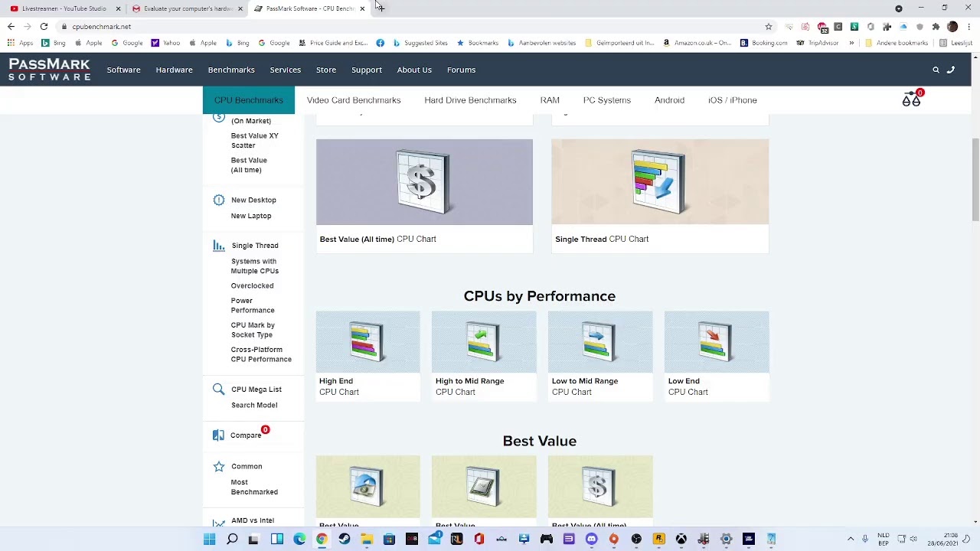The width and height of the screenshot is (980, 551).
Task: Click the Compare sidebar icon
Action: point(219,435)
